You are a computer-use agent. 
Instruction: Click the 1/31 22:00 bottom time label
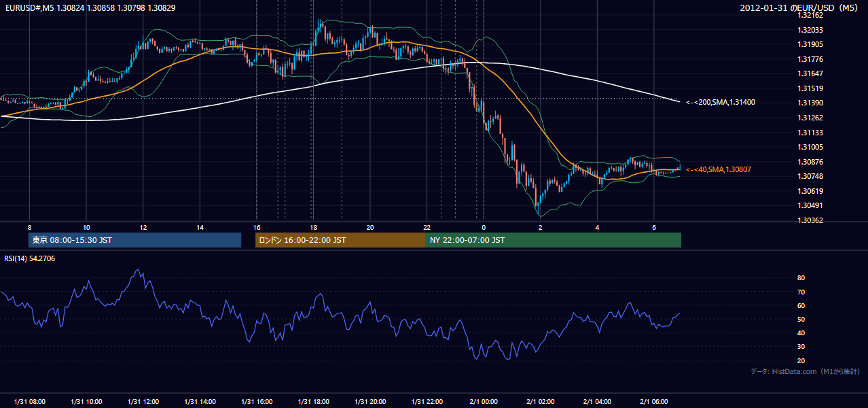tap(427, 402)
